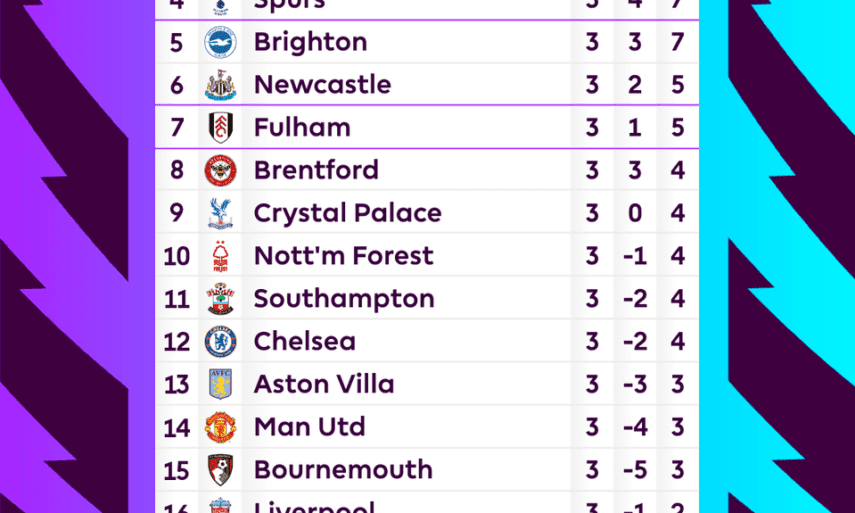
Task: Click Bournemouth's goal difference of -5
Action: point(634,470)
